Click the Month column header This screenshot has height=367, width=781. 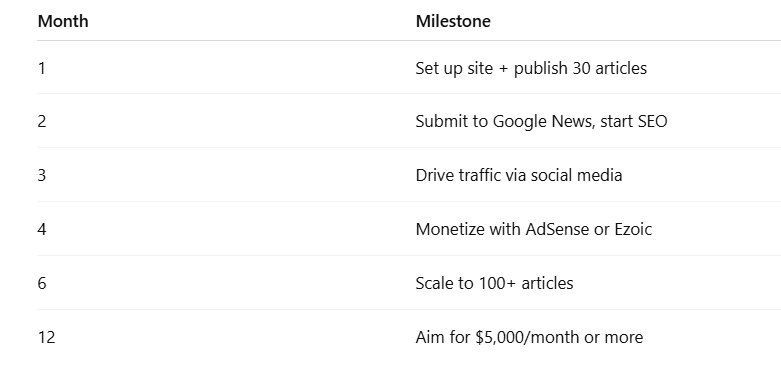pos(63,21)
